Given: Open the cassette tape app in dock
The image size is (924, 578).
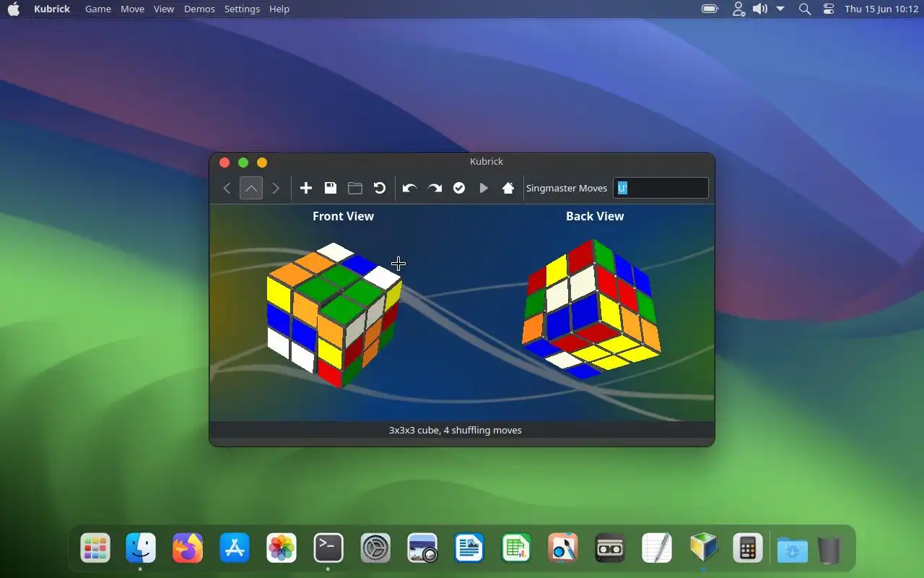Looking at the screenshot, I should 610,548.
